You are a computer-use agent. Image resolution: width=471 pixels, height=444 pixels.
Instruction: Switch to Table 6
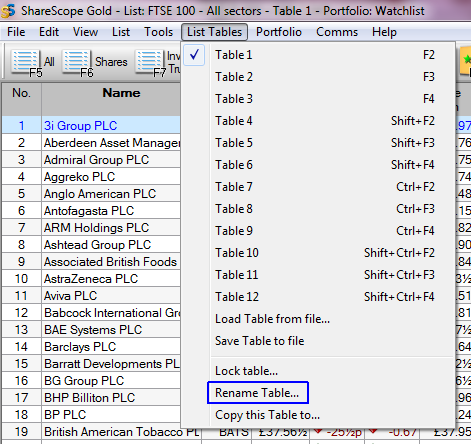point(318,165)
